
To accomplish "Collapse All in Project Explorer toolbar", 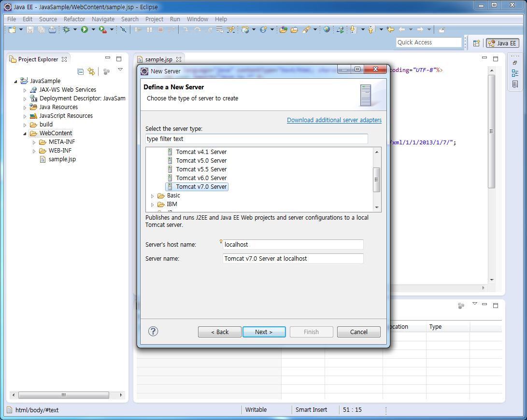I will pos(81,71).
